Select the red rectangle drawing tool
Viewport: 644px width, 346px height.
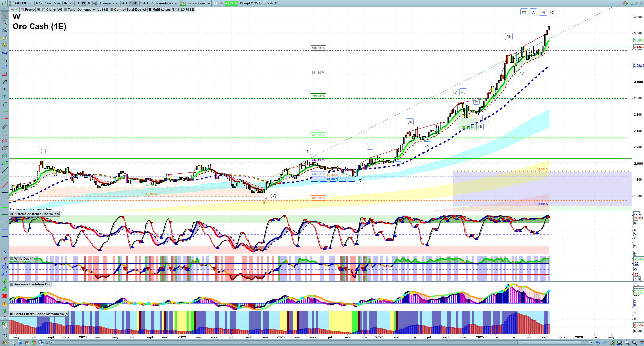pyautogui.click(x=5, y=74)
